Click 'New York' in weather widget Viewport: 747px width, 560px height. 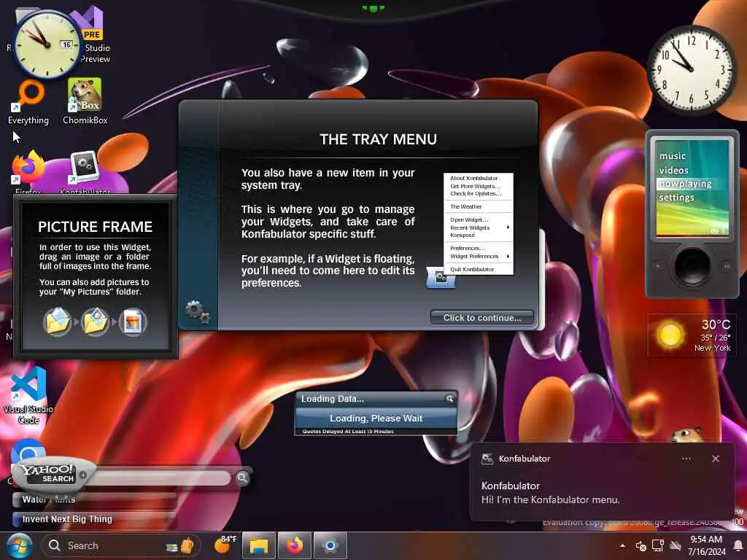click(712, 348)
